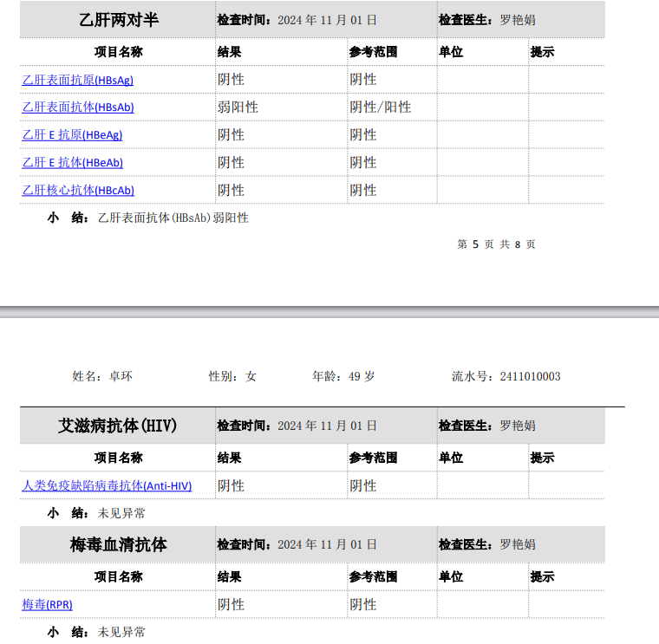This screenshot has width=659, height=644.
Task: Select the HBcAb reference range 阴性
Action: [x=363, y=191]
